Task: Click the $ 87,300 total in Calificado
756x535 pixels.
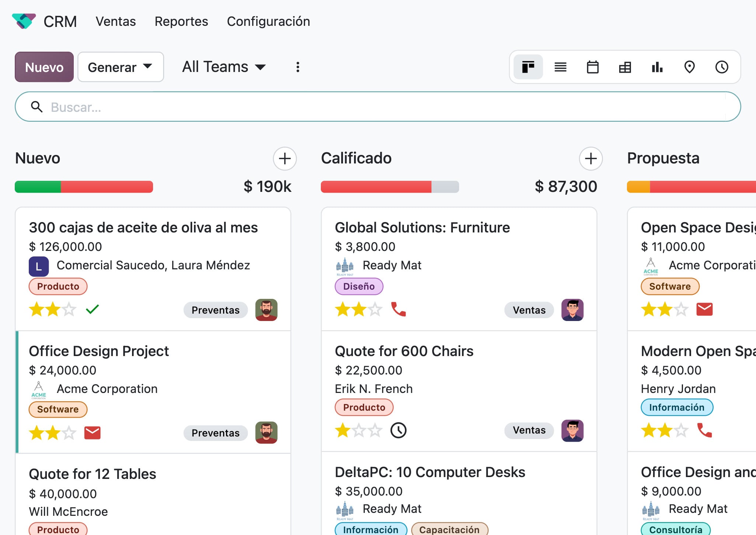Action: click(566, 187)
